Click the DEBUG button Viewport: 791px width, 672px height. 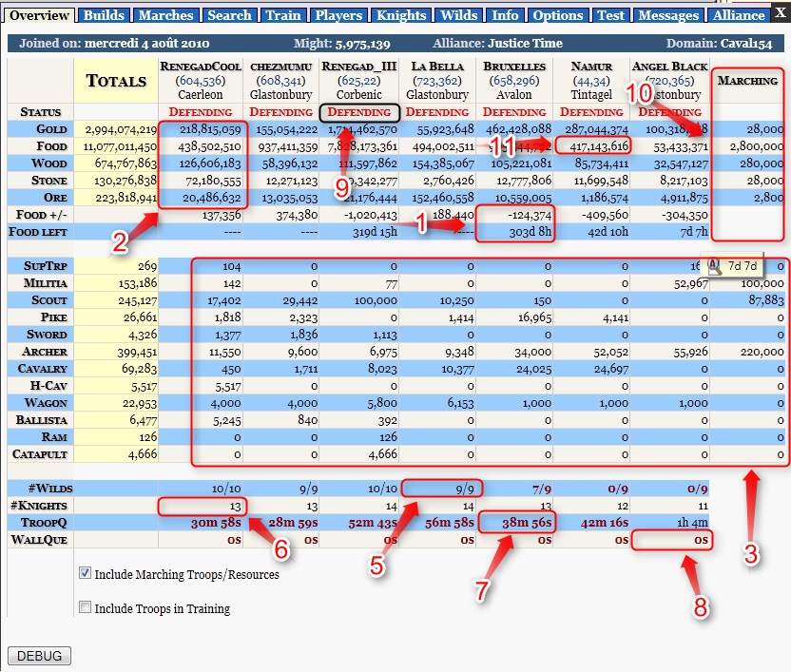tap(39, 656)
